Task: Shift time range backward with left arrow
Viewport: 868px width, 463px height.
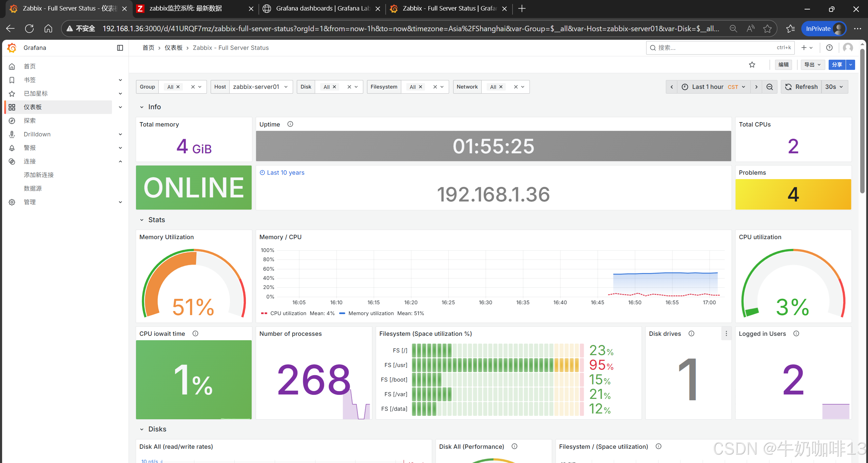Action: (x=672, y=87)
